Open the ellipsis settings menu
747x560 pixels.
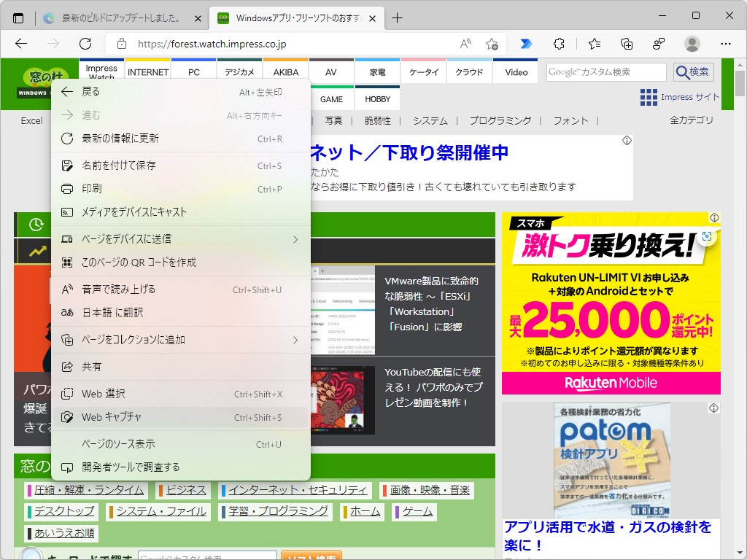727,44
